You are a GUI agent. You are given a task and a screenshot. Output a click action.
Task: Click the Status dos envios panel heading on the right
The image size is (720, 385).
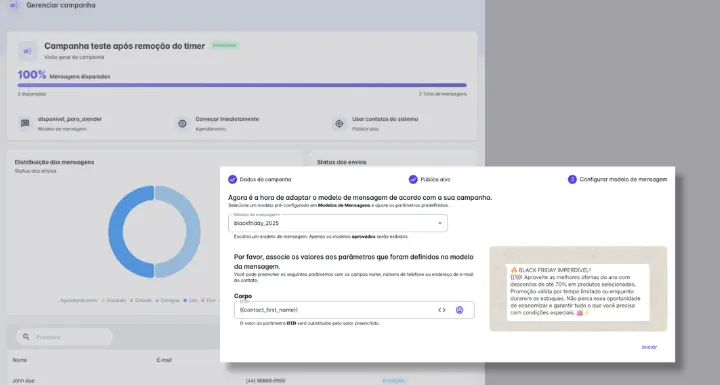(342, 162)
